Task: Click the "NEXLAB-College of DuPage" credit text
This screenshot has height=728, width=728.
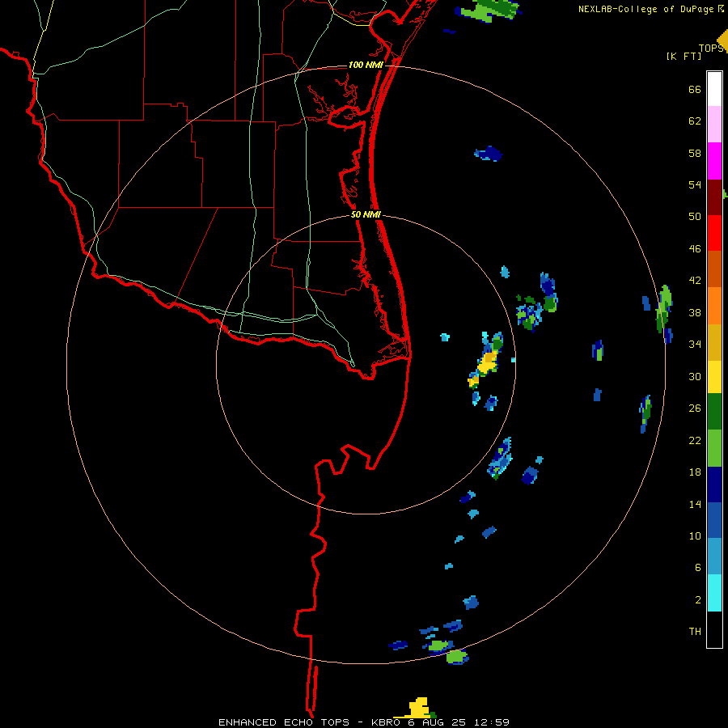Action: [645, 9]
